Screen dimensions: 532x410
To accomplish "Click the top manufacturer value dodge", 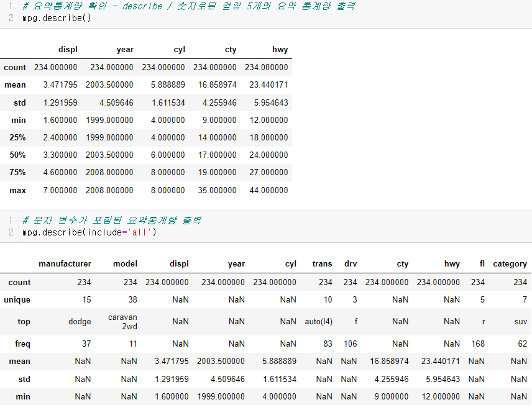I will [x=80, y=322].
